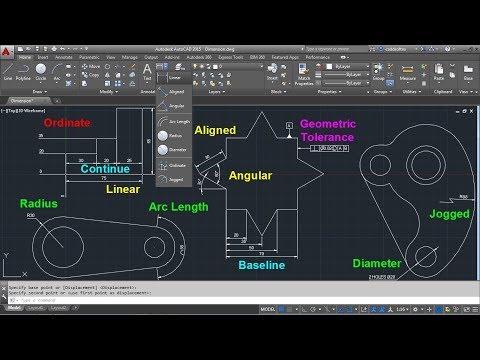Expand the Groups panel
The width and height of the screenshot is (480, 360).
[382, 92]
